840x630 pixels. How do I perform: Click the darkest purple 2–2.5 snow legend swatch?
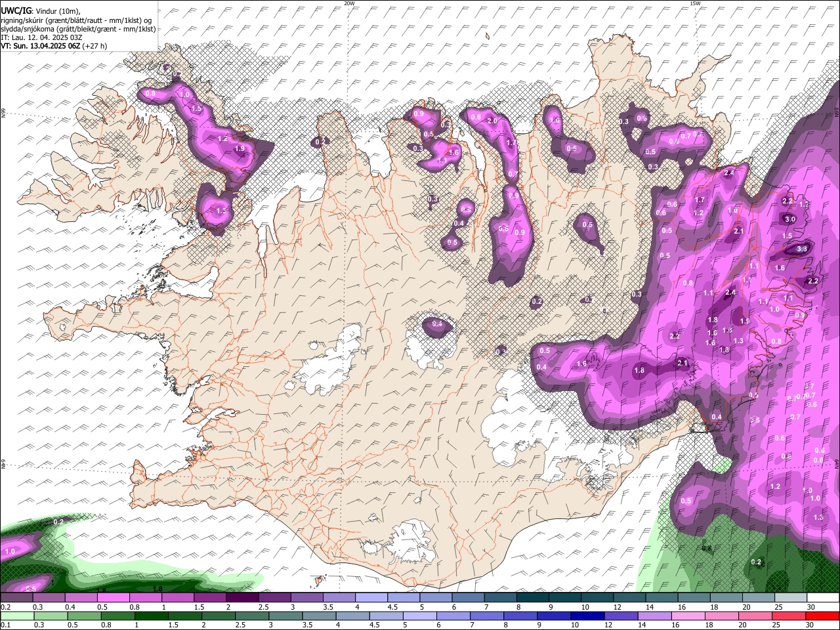click(x=242, y=598)
